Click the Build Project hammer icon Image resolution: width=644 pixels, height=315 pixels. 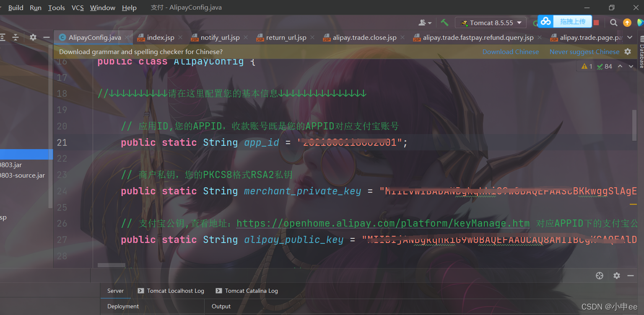tap(444, 23)
